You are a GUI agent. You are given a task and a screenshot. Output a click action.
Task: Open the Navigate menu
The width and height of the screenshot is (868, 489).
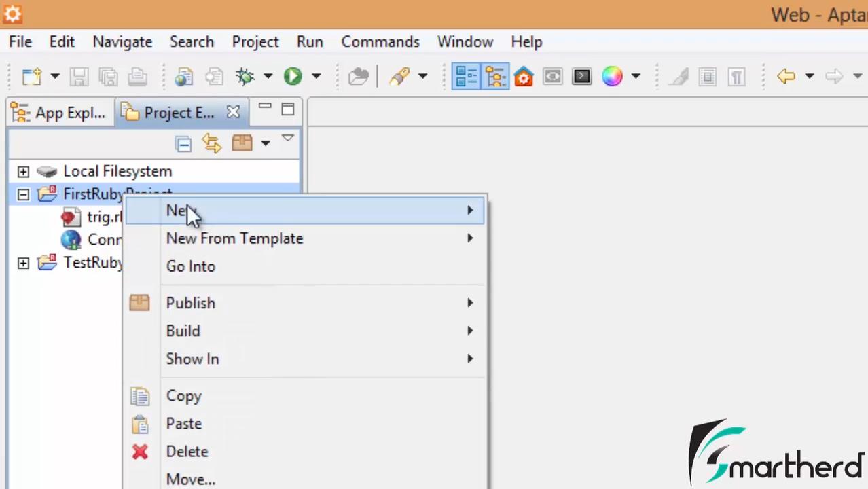click(122, 41)
